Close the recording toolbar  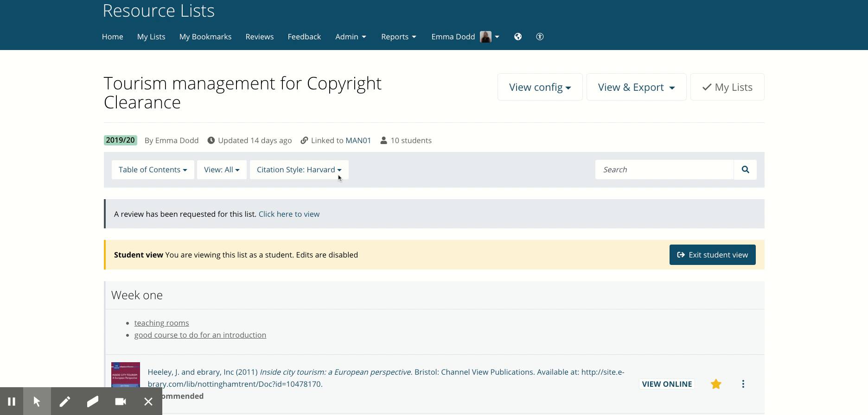click(x=148, y=401)
